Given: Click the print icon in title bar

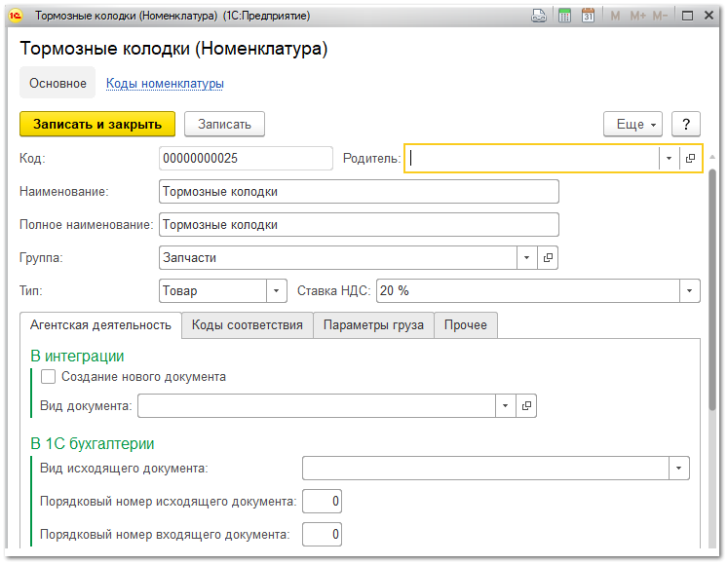Looking at the screenshot, I should coord(539,17).
